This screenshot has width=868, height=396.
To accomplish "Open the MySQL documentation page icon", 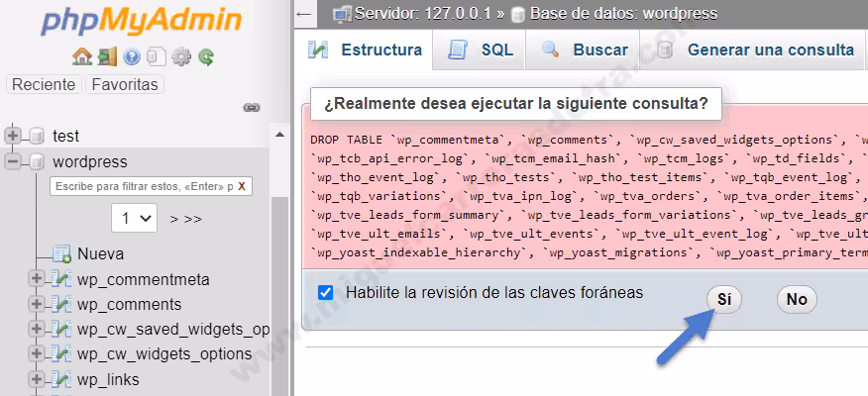I will point(157,56).
